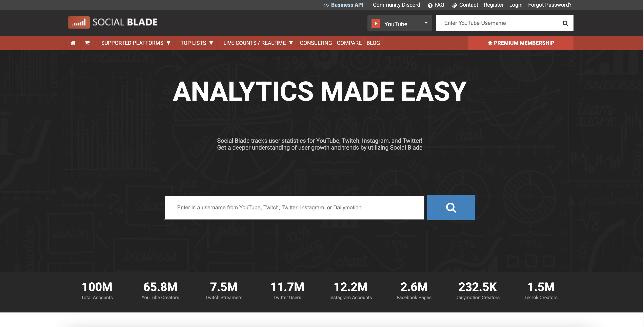This screenshot has height=327, width=644.
Task: Open the Compare page
Action: click(x=349, y=43)
